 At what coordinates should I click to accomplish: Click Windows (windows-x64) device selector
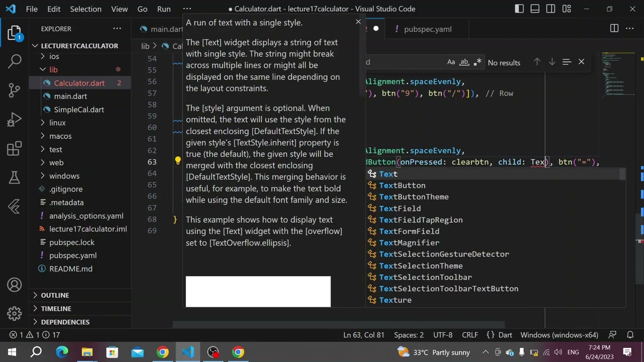(559, 335)
